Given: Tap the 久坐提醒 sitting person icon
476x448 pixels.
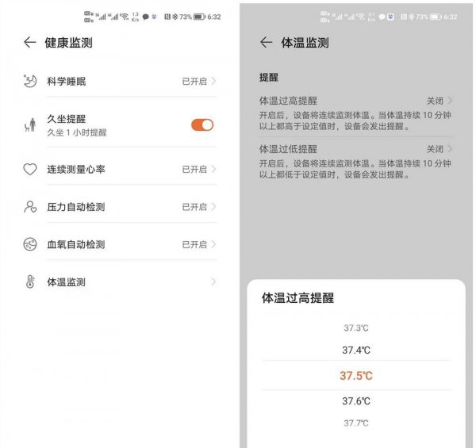Looking at the screenshot, I should [x=30, y=125].
